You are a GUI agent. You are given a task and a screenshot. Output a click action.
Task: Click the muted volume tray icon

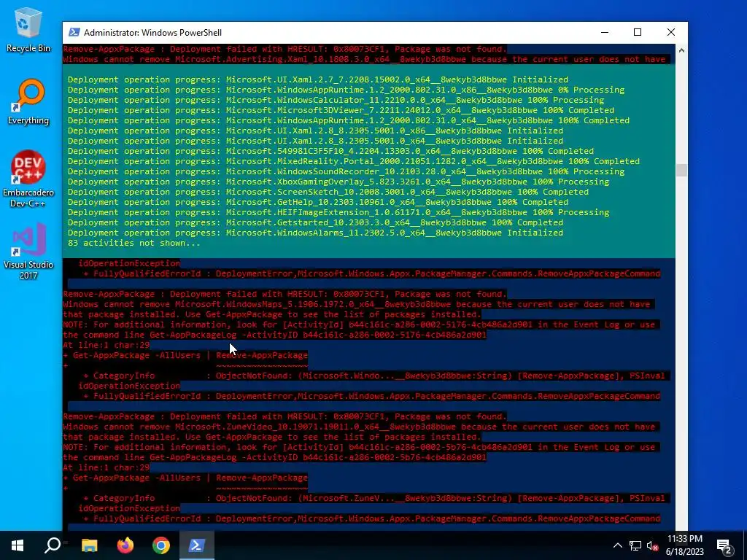(653, 545)
